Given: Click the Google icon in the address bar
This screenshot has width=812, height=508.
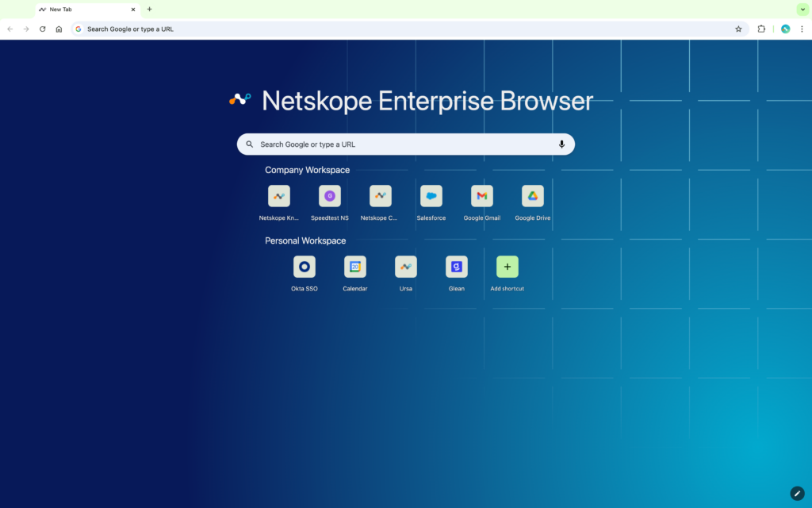Looking at the screenshot, I should [x=79, y=29].
